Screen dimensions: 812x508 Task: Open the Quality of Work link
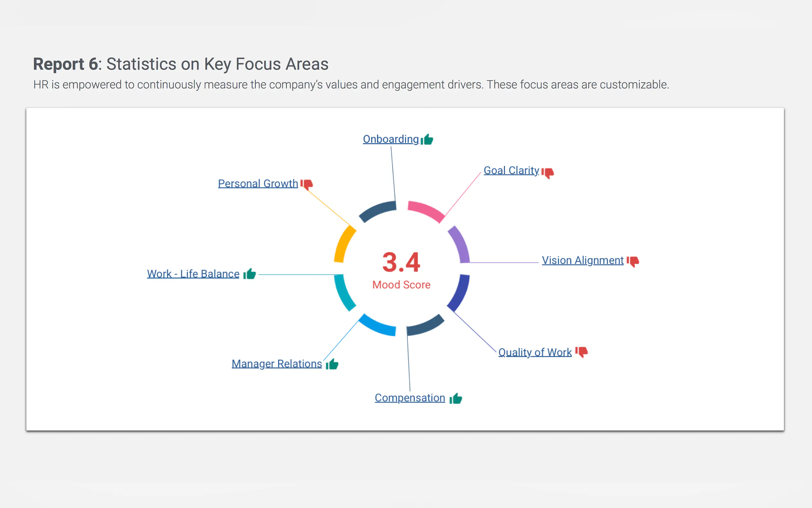tap(535, 352)
